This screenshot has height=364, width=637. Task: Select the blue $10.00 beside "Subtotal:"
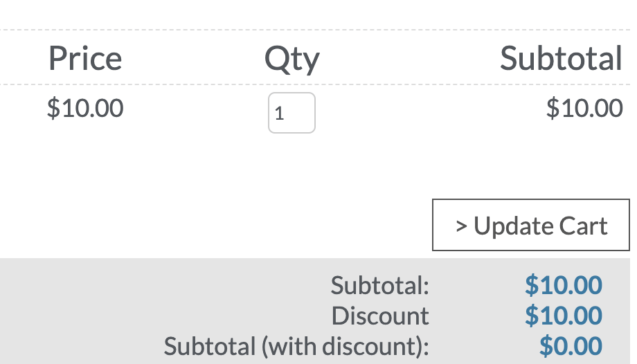pos(563,285)
